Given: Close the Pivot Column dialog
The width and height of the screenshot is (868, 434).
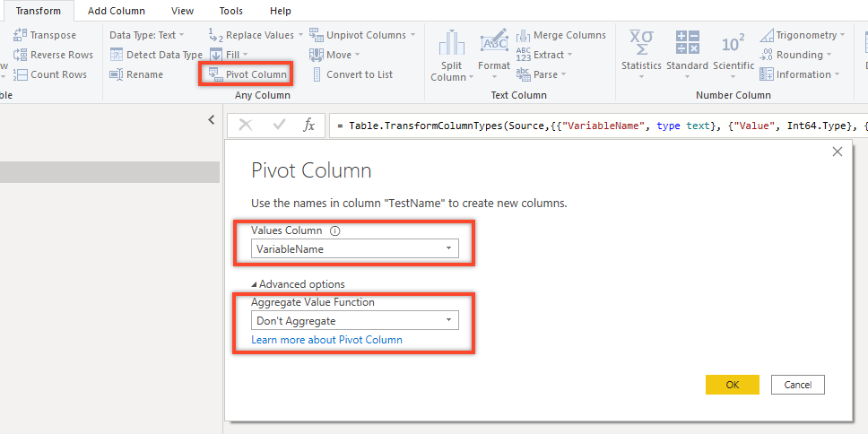Looking at the screenshot, I should pos(837,152).
